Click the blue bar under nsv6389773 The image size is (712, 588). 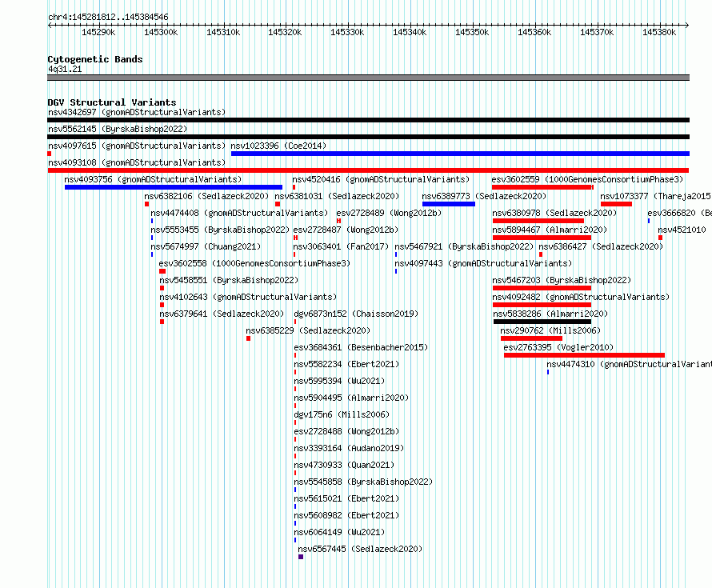pyautogui.click(x=449, y=204)
